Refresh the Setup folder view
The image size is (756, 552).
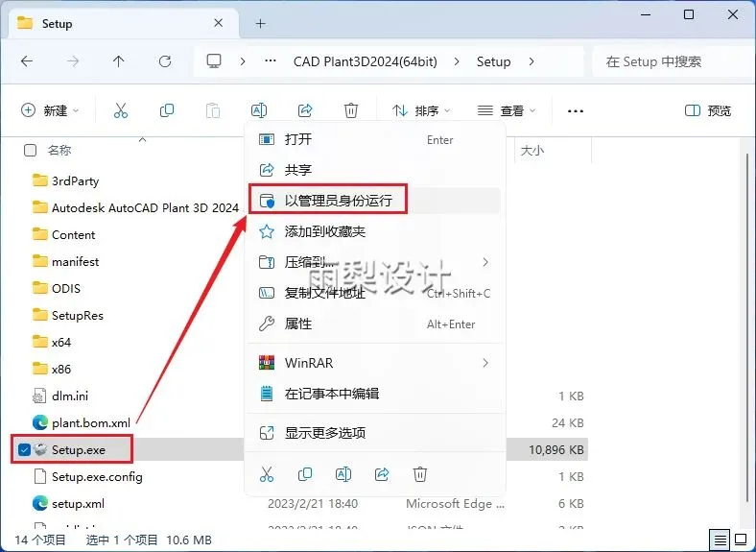[165, 61]
